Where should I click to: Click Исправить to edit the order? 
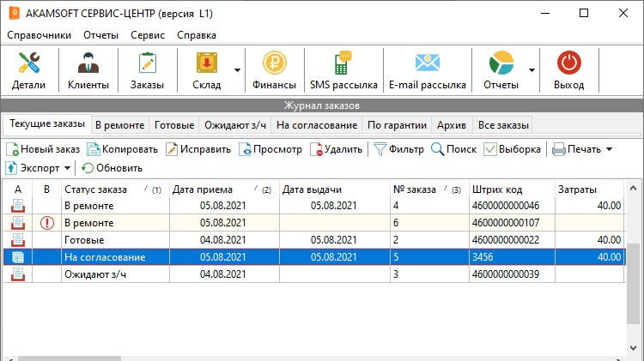click(198, 149)
